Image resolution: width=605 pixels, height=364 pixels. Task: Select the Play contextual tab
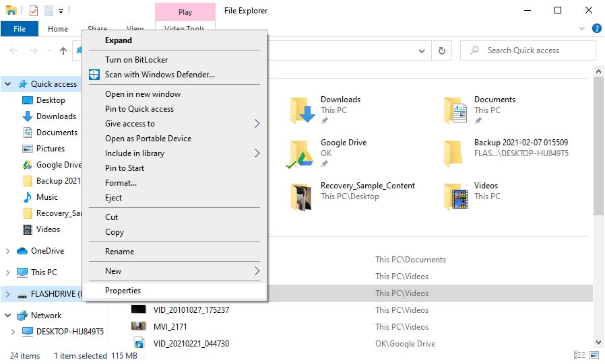tap(185, 12)
